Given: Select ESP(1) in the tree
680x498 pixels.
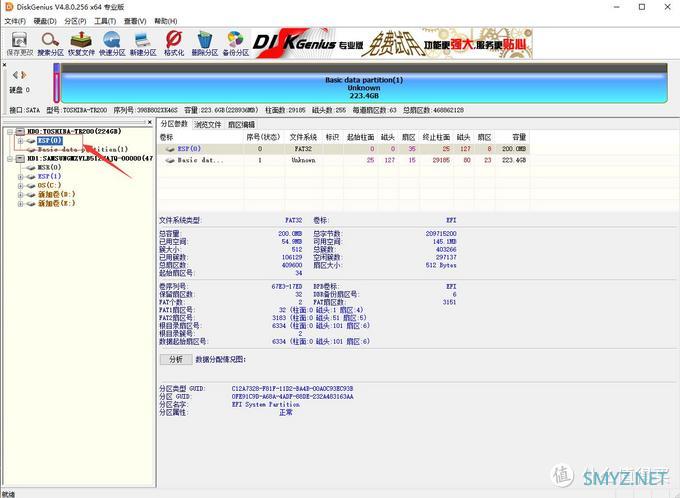Looking at the screenshot, I should [x=49, y=177].
